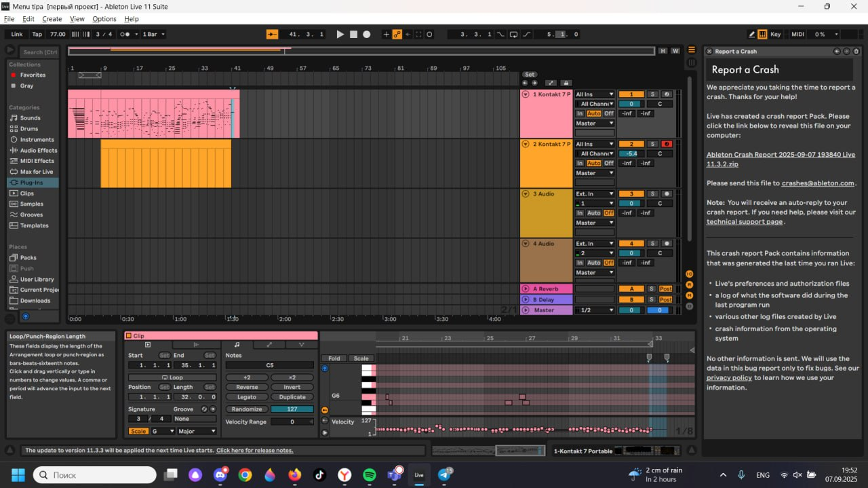Open Master track 1/2 output dropdown
Viewport: 868px width, 488px height.
pos(595,310)
